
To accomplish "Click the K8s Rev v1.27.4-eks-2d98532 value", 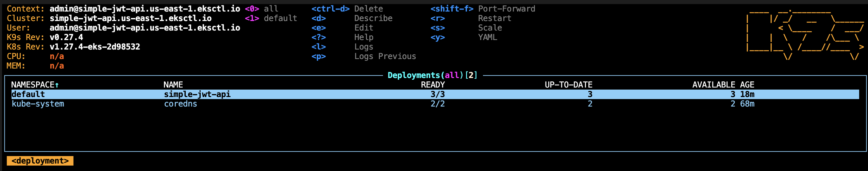I will pyautogui.click(x=95, y=47).
